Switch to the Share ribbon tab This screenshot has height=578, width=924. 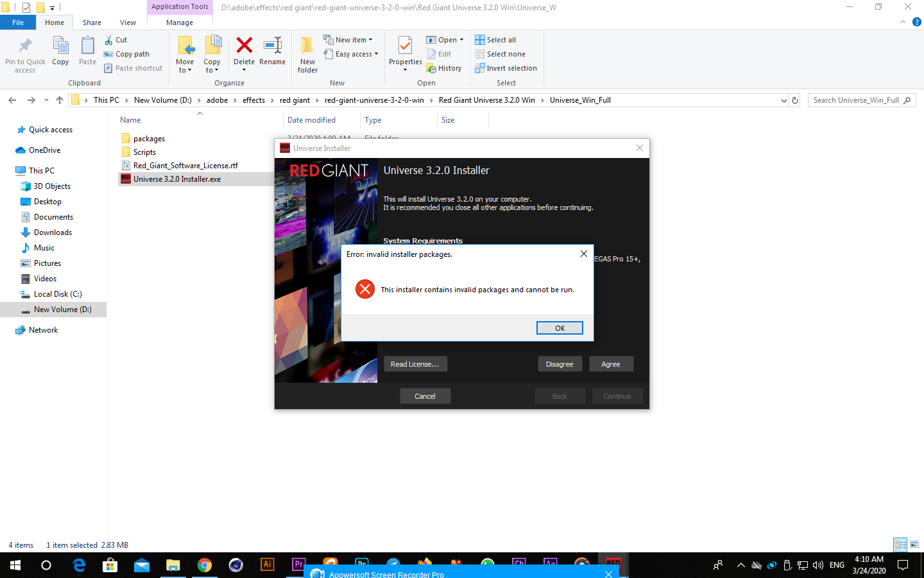point(92,22)
